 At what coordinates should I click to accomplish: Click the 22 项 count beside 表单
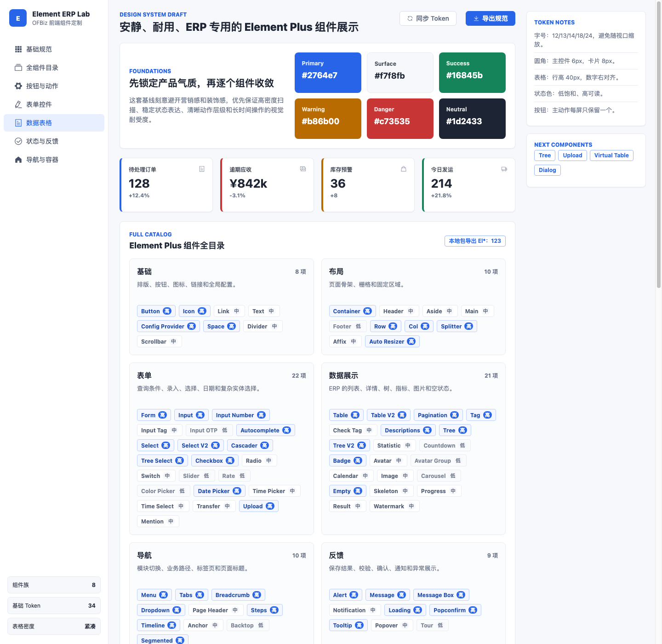pyautogui.click(x=299, y=376)
